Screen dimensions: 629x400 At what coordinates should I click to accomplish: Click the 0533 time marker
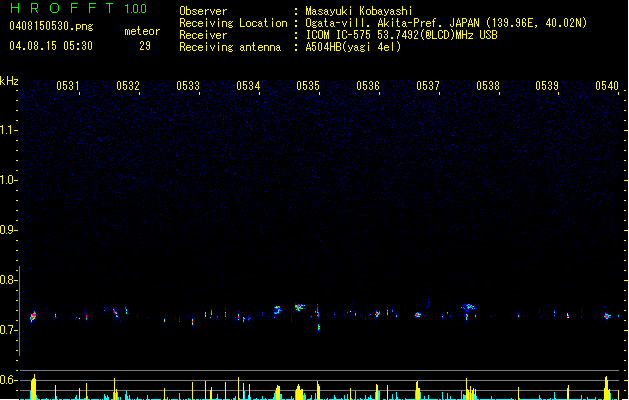188,86
